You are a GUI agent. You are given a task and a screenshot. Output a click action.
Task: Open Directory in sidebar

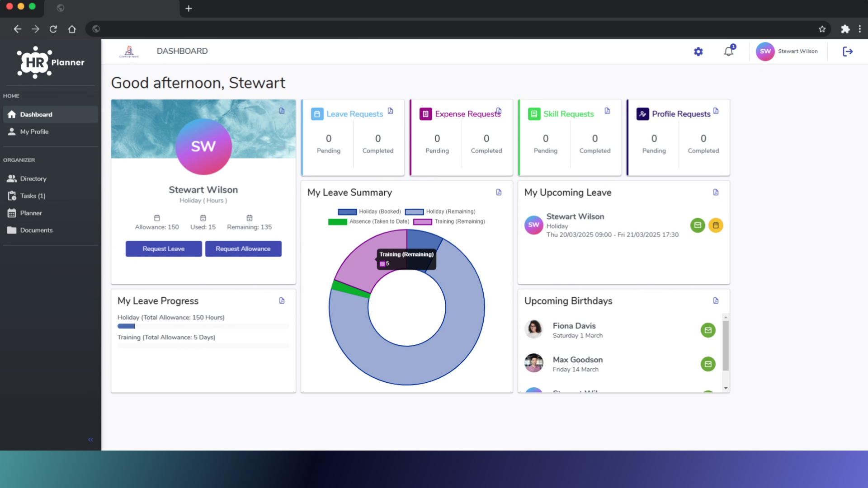[x=51, y=179]
